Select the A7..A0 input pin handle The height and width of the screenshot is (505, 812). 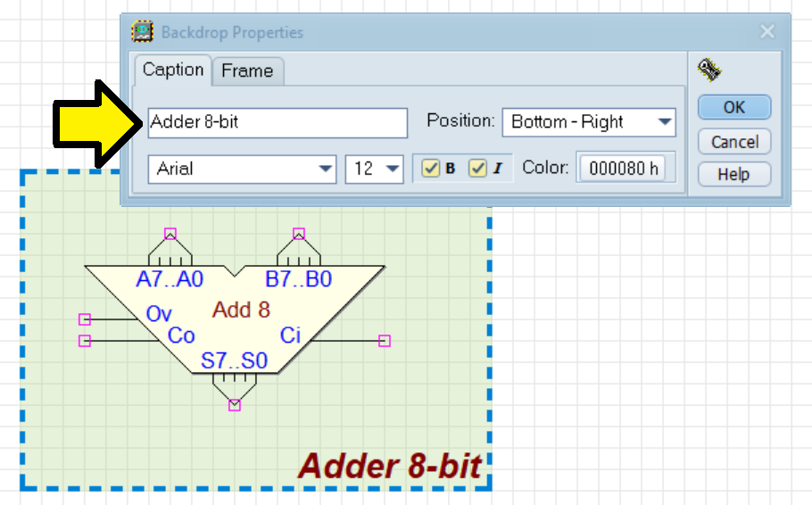click(x=170, y=234)
